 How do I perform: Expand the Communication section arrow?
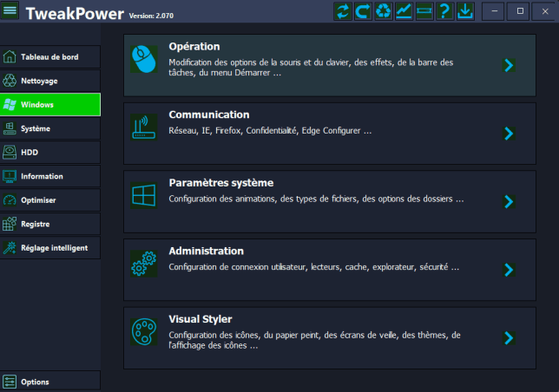click(x=509, y=133)
